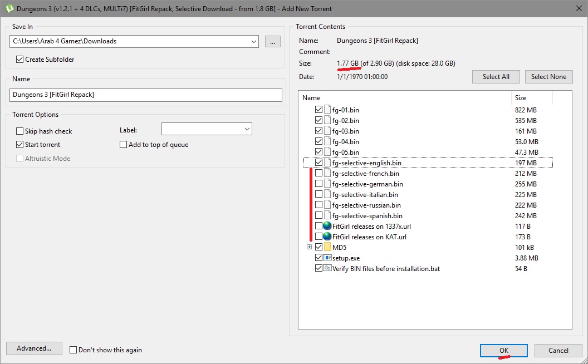The width and height of the screenshot is (588, 364).
Task: Click the MD5 folder icon
Action: pos(327,247)
